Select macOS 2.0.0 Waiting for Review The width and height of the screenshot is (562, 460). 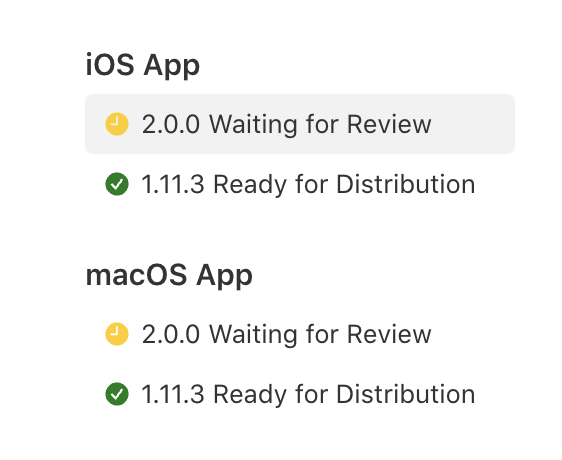[300, 334]
